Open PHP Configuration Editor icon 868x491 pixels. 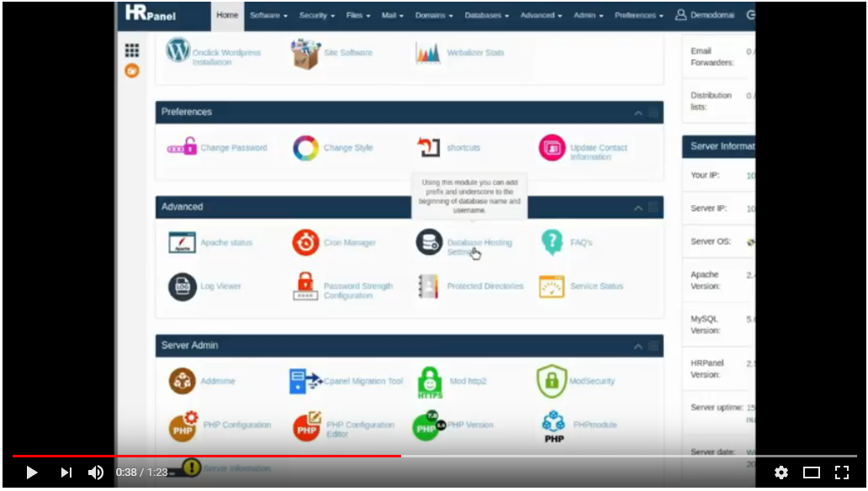pos(307,425)
